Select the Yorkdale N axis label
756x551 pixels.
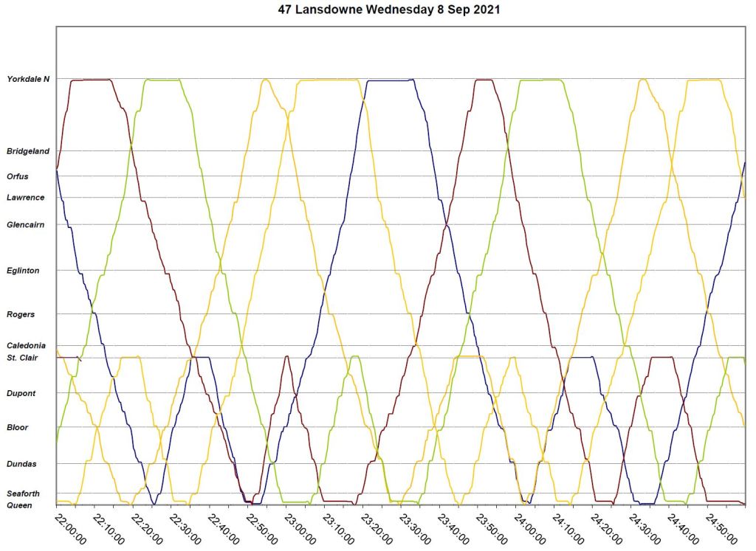[x=28, y=79]
